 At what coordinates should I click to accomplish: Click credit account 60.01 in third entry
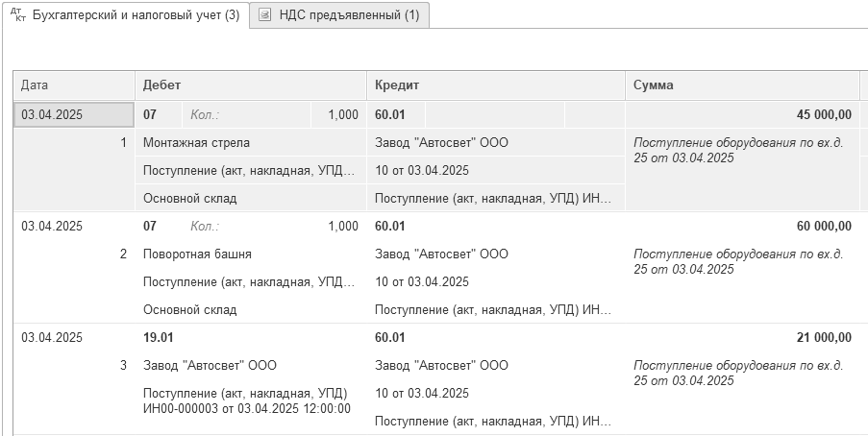coord(389,337)
